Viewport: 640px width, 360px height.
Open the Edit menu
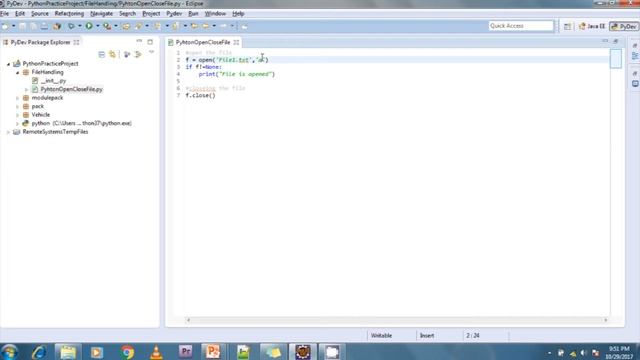point(20,13)
